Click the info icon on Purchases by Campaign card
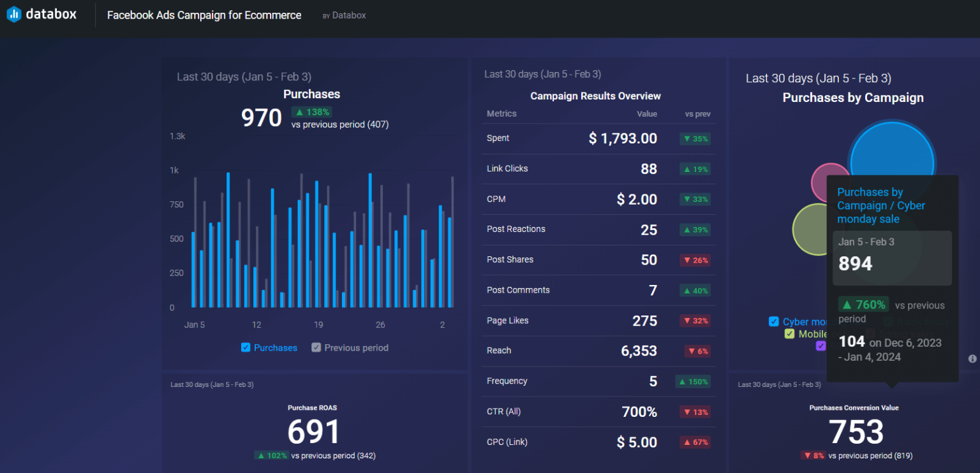 click(971, 359)
